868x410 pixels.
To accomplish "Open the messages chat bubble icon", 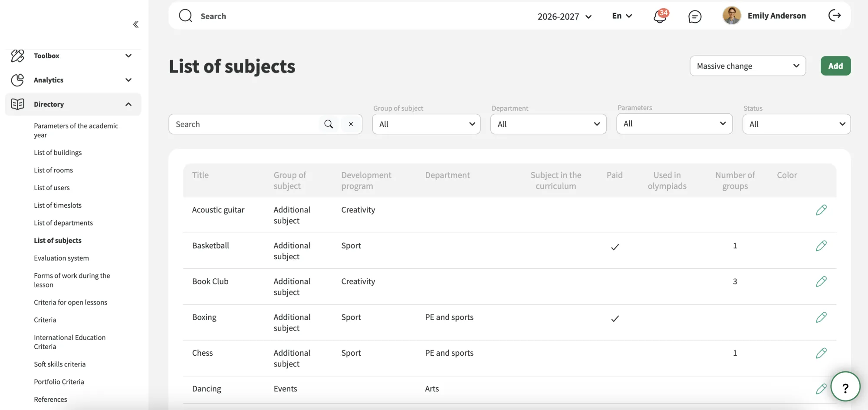I will pos(695,17).
